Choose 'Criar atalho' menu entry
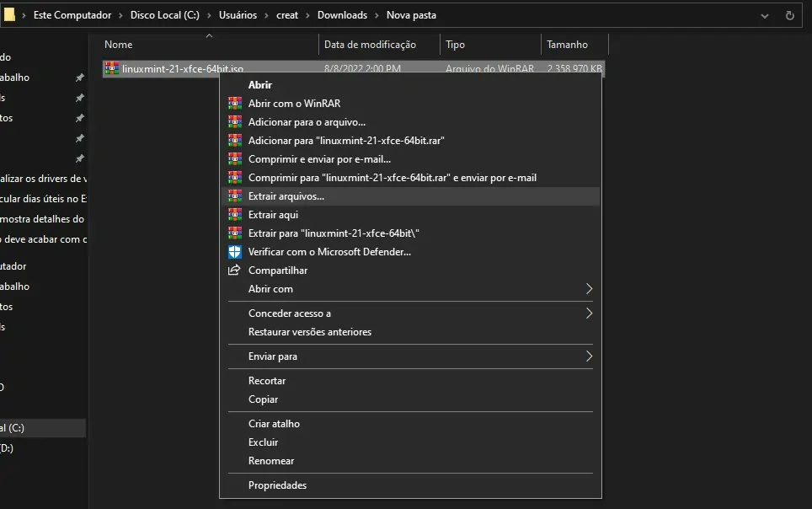The height and width of the screenshot is (509, 812). coord(410,424)
